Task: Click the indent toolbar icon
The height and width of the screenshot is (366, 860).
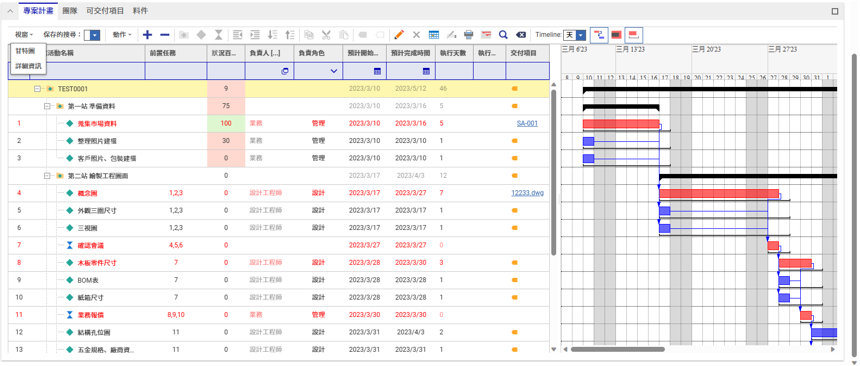Action: tap(254, 35)
